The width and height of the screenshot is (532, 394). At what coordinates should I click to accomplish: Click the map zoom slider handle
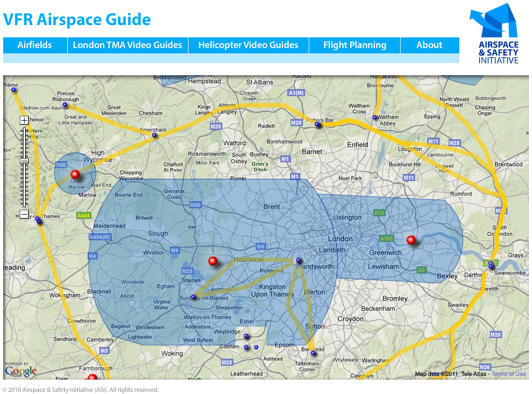(24, 161)
